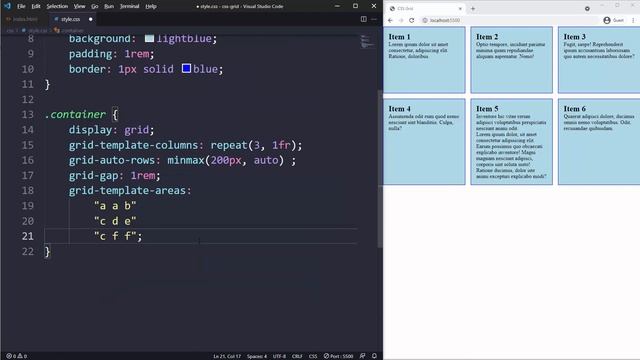Click the Port : 5500 Live Server button
Screen dimensions: 640x360
tap(338, 356)
